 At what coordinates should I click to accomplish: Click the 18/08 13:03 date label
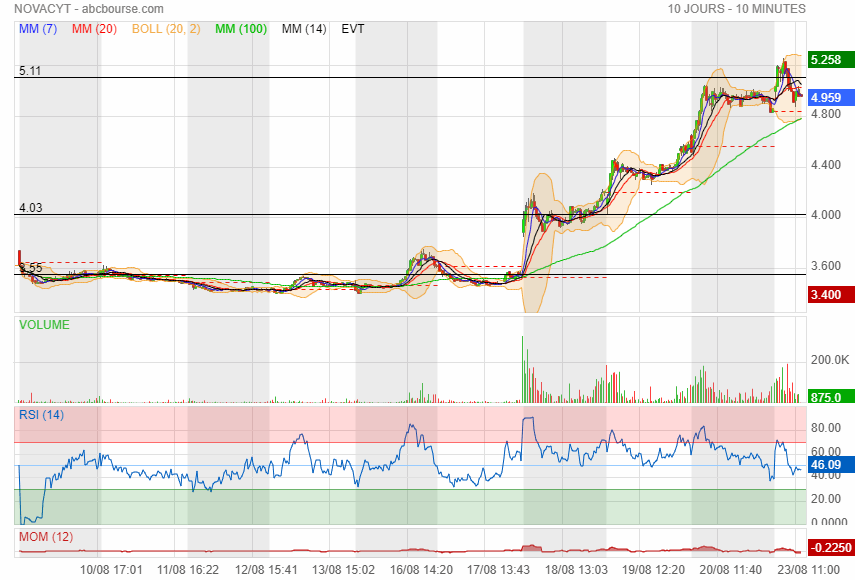point(576,570)
